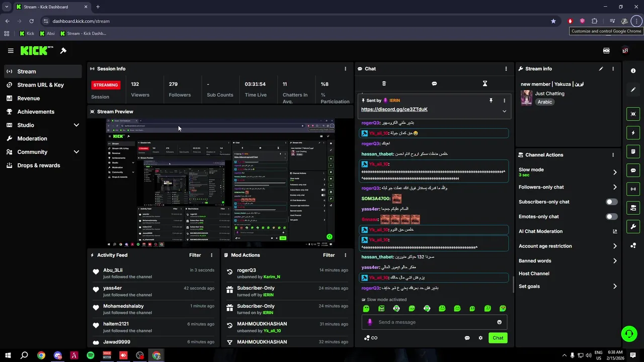Click the chat bubble icon in right sidebar
Viewport: 644px width, 362px height.
coord(633,170)
